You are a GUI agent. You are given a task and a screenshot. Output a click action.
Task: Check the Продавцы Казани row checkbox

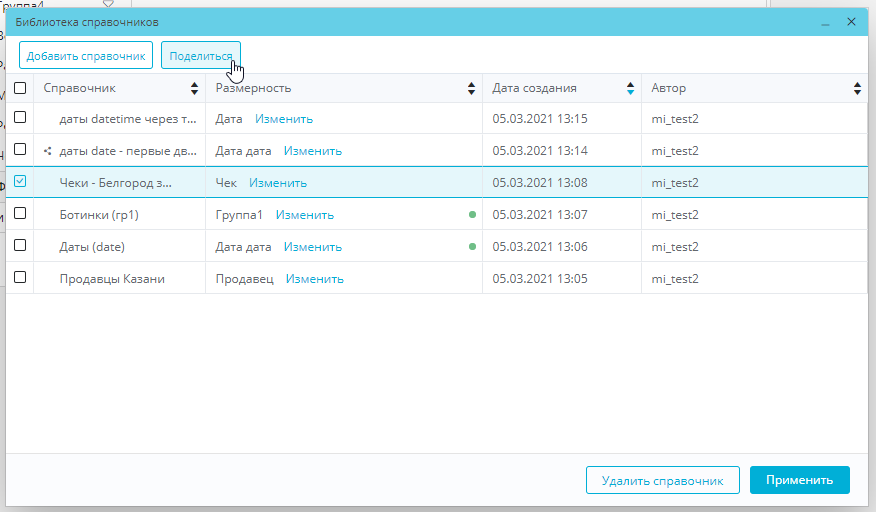tap(20, 278)
